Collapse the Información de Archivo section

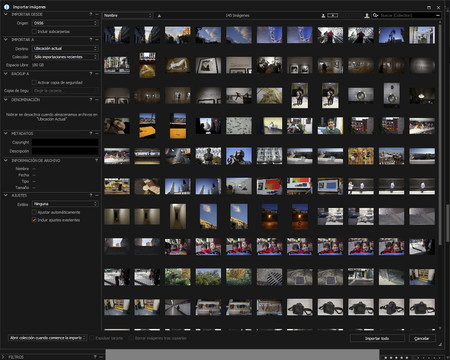pos(6,160)
